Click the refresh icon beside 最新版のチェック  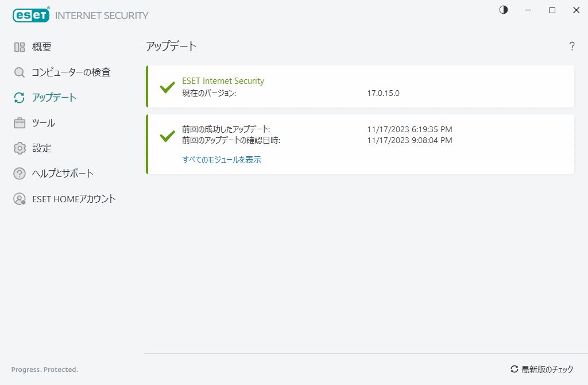pos(513,369)
